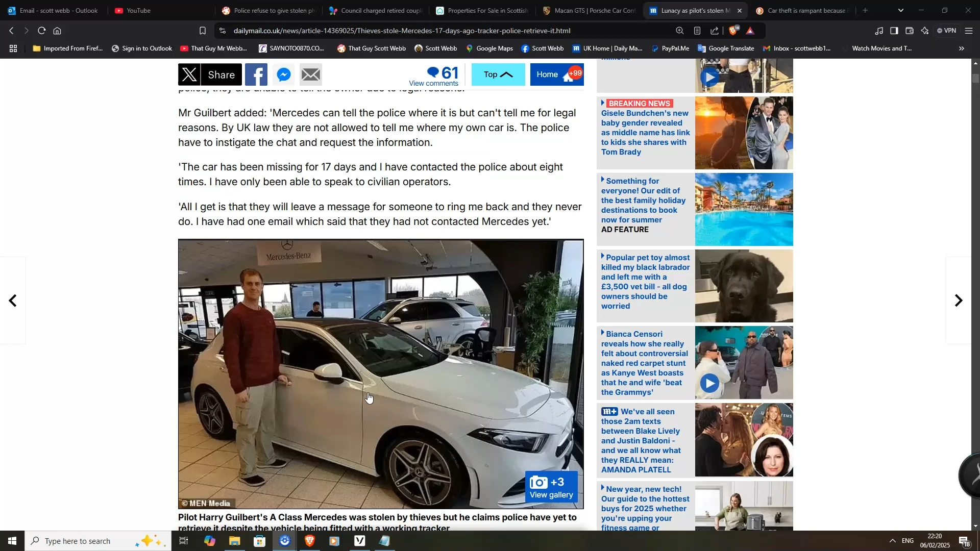The height and width of the screenshot is (551, 980).
Task: Show hidden system tray icons
Action: [892, 541]
